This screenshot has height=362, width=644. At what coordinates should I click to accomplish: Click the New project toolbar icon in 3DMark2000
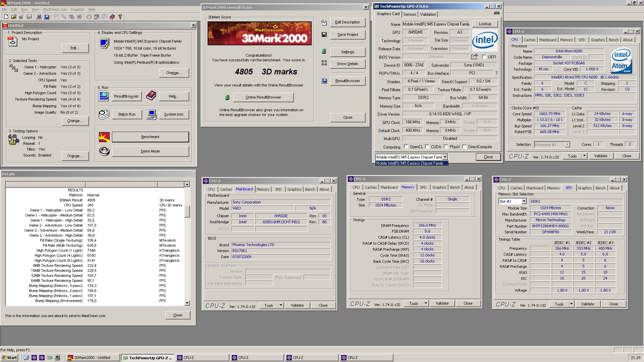click(x=6, y=17)
